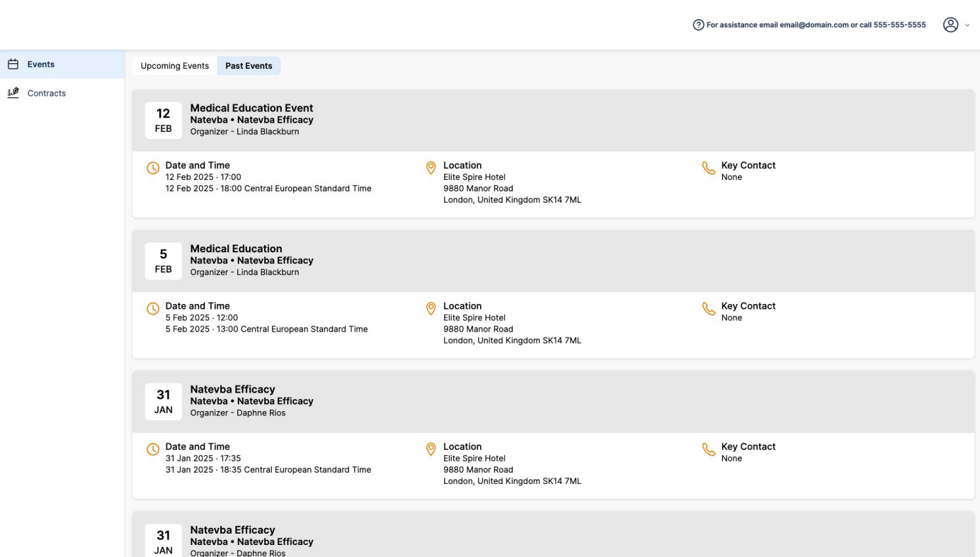Click the clock icon for 5 Feb event

(153, 309)
